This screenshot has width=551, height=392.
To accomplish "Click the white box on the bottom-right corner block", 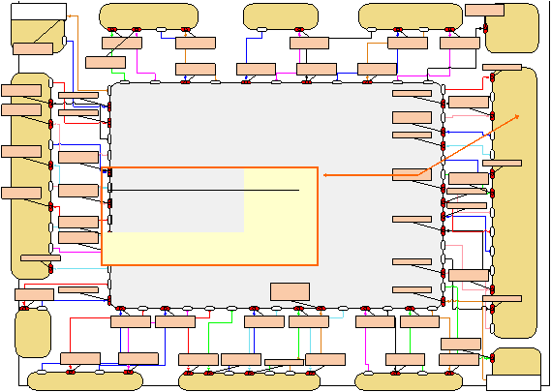I will (513, 383).
